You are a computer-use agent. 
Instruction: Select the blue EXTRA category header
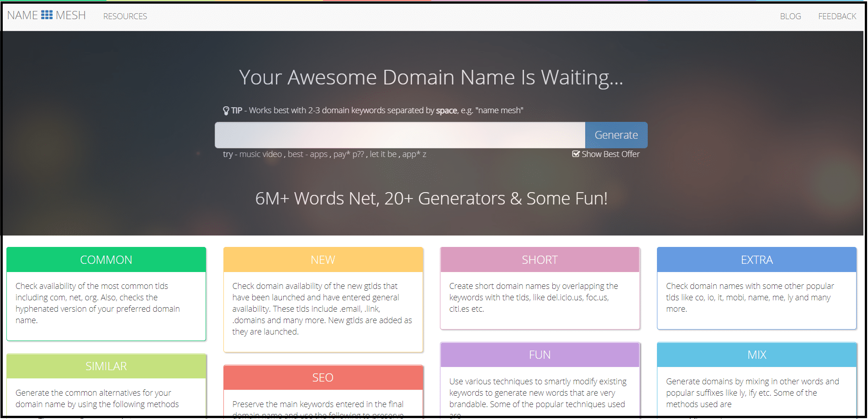pos(757,260)
